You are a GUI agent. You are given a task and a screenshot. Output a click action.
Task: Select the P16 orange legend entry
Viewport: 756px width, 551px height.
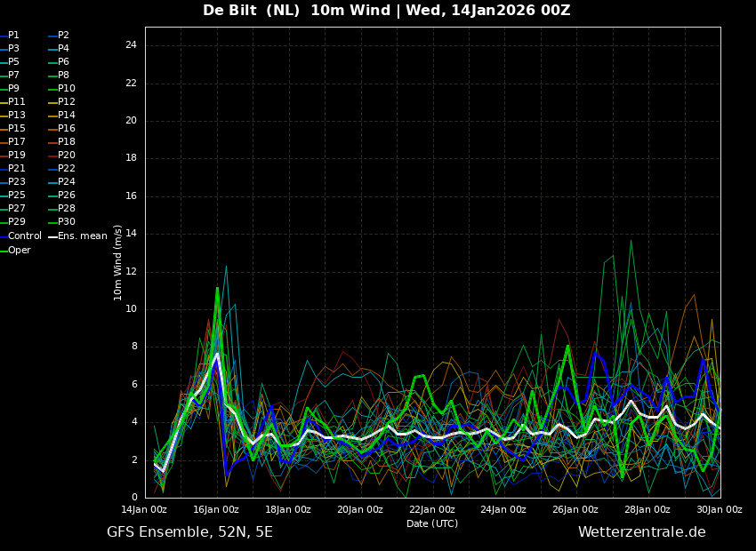click(x=62, y=128)
